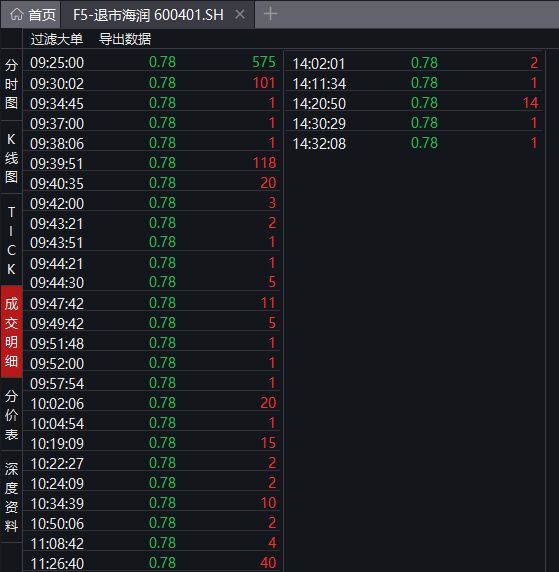Click the 09:30:02 row with volume 101
The width and height of the screenshot is (559, 572).
tap(152, 83)
